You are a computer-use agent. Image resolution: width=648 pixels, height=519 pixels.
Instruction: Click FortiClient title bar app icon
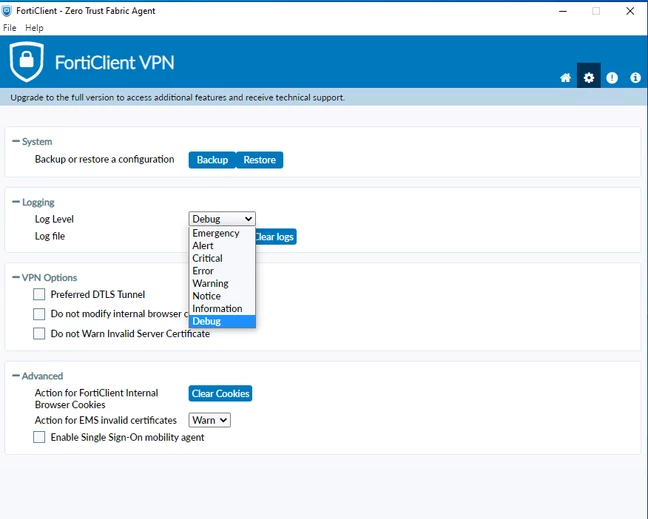click(x=7, y=11)
